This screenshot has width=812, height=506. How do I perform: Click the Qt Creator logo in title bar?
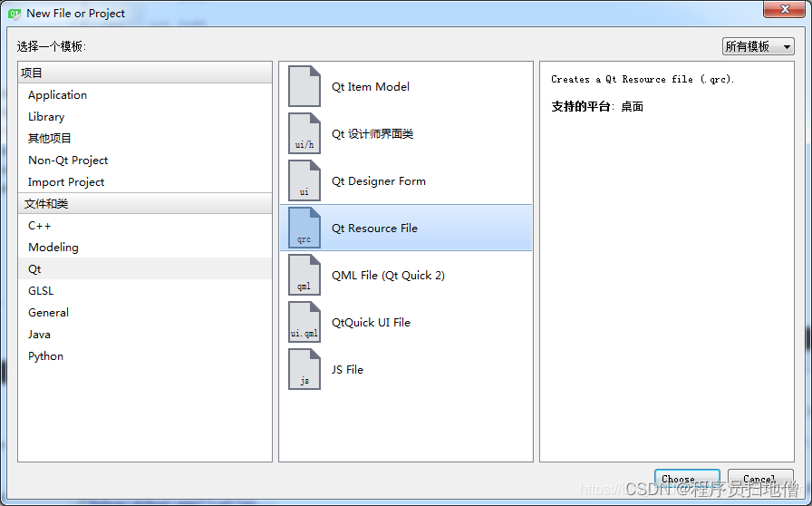(x=14, y=14)
